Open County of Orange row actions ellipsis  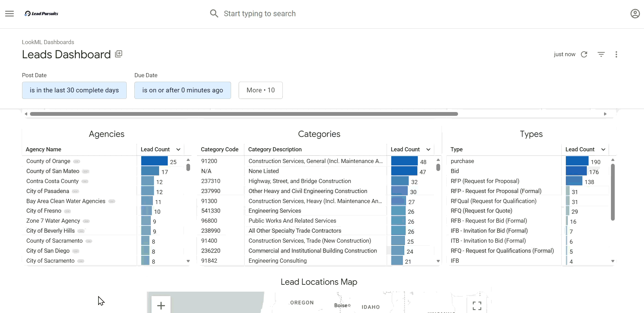[77, 161]
